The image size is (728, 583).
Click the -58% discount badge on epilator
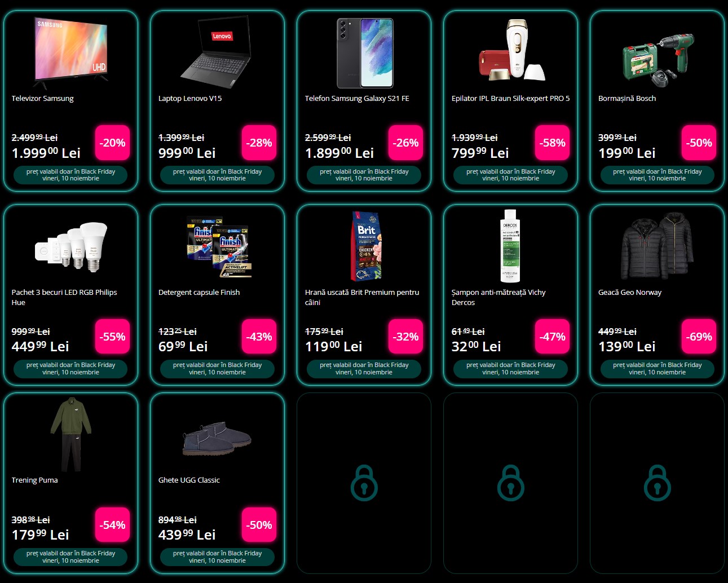(x=552, y=143)
